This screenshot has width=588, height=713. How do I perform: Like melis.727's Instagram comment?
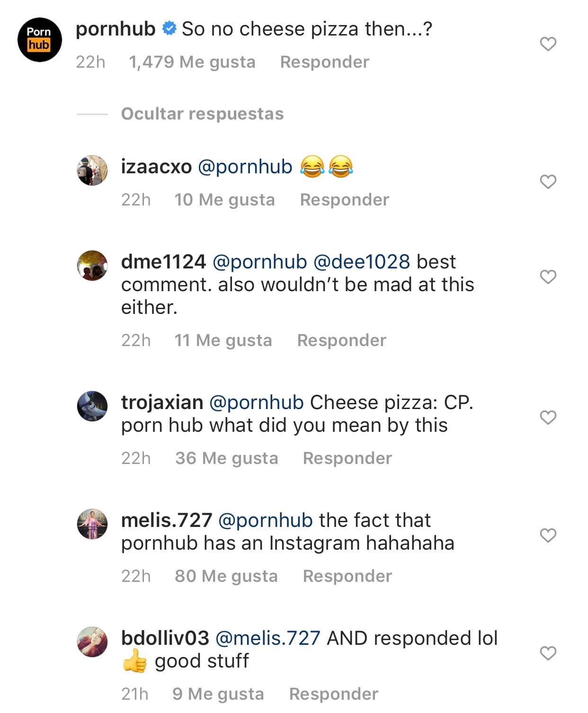pyautogui.click(x=548, y=535)
